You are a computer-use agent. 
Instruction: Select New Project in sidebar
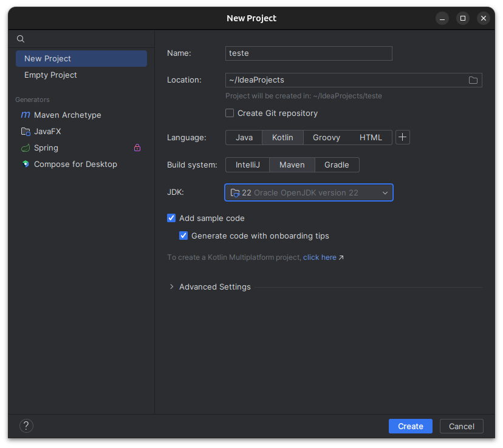tap(81, 58)
